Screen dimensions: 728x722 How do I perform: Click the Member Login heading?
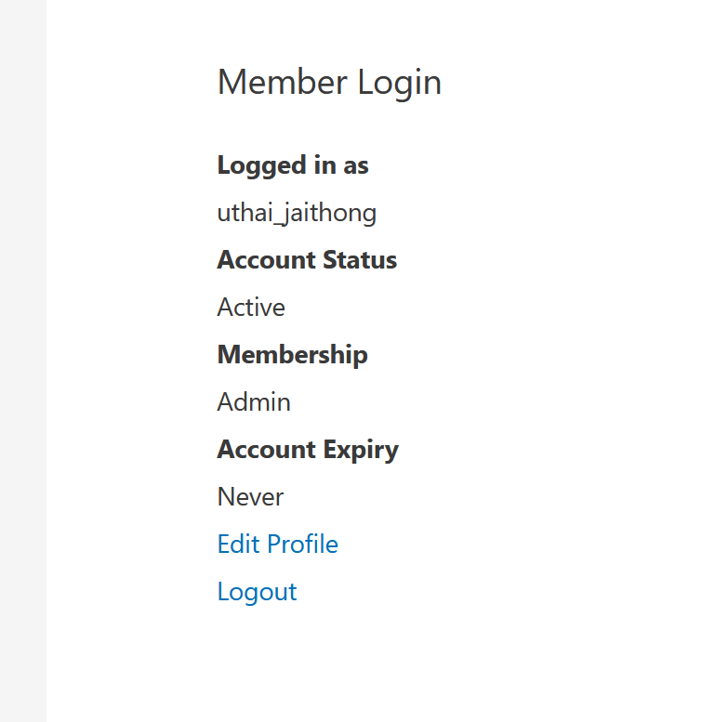pyautogui.click(x=329, y=83)
